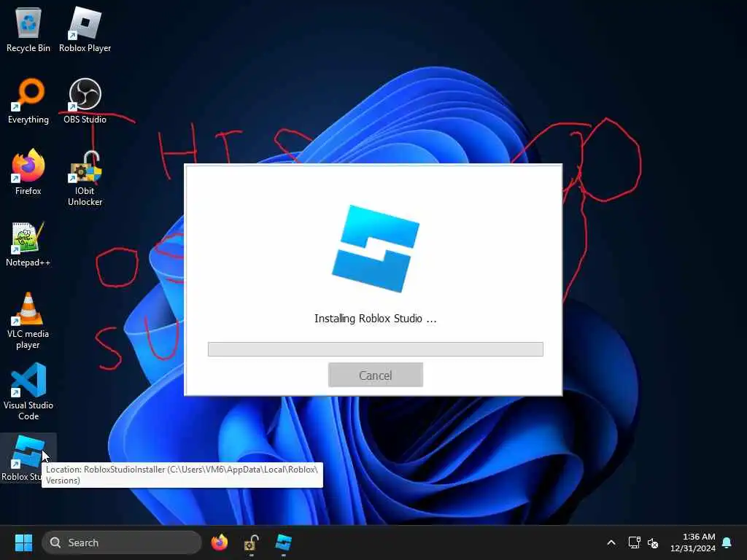
Task: Show hidden system tray icons
Action: (x=611, y=542)
